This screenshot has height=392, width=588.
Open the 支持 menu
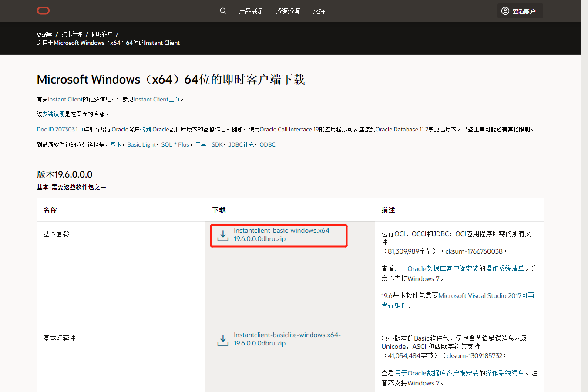click(x=319, y=11)
